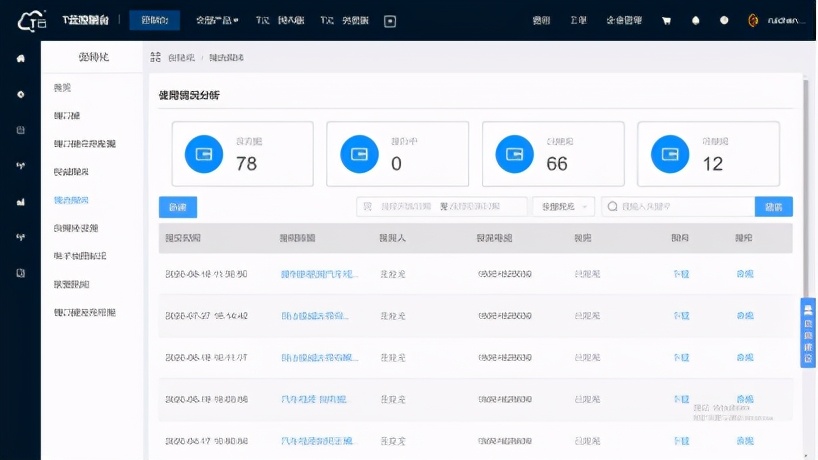
Task: Click the blue button above the table's left side
Action: click(178, 207)
